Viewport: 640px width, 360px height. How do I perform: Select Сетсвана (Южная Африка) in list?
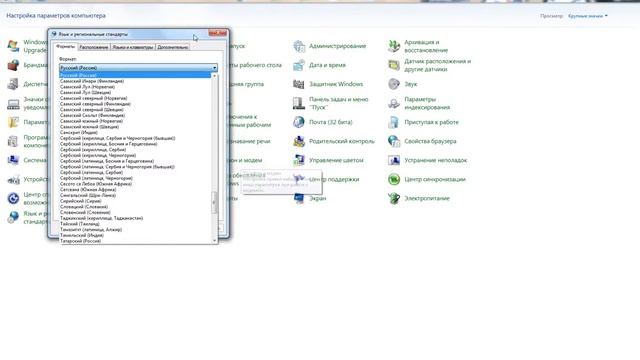pos(135,190)
